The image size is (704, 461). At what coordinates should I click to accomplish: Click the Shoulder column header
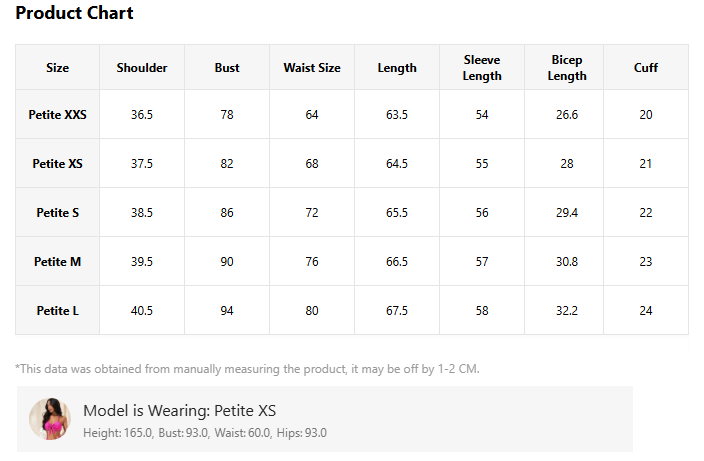(142, 67)
